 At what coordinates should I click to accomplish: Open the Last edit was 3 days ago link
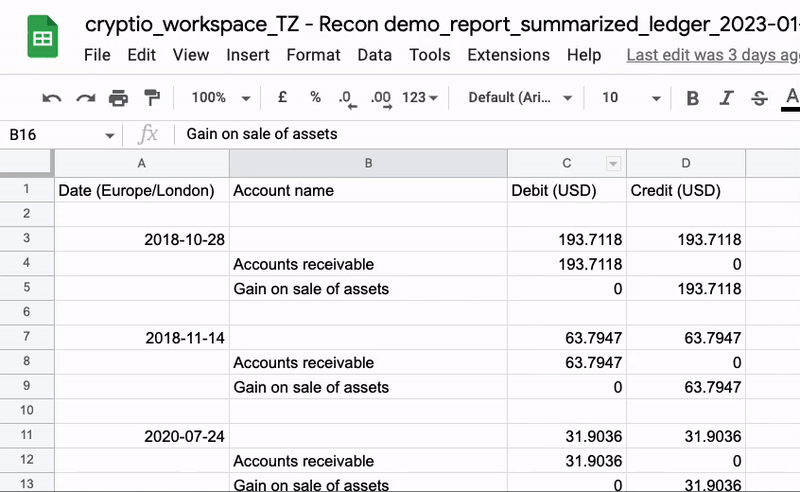click(713, 55)
